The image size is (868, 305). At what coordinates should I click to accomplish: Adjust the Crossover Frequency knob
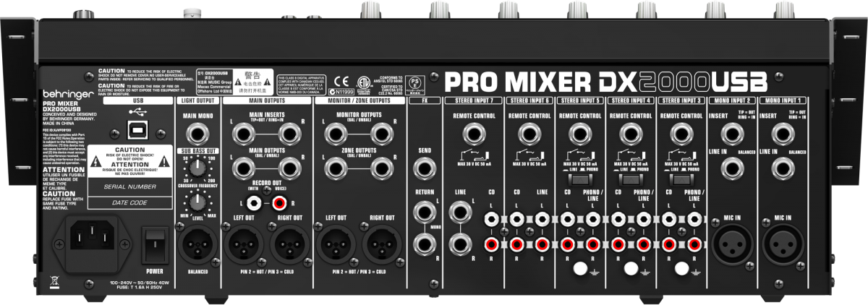[x=192, y=167]
